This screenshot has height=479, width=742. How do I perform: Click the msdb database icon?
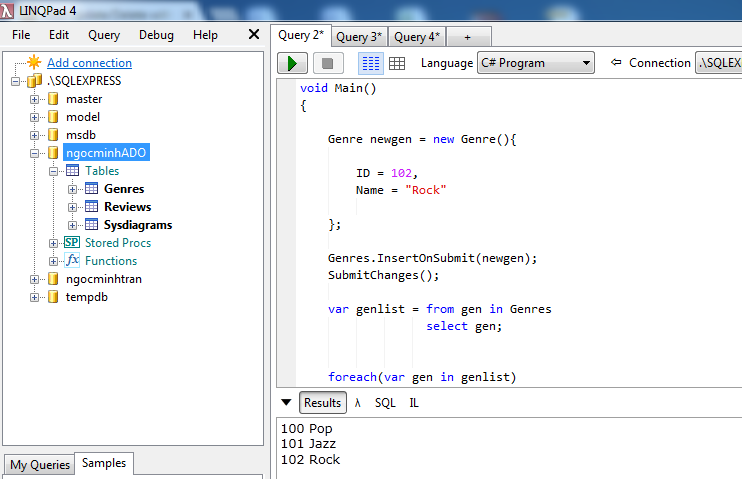(x=53, y=135)
